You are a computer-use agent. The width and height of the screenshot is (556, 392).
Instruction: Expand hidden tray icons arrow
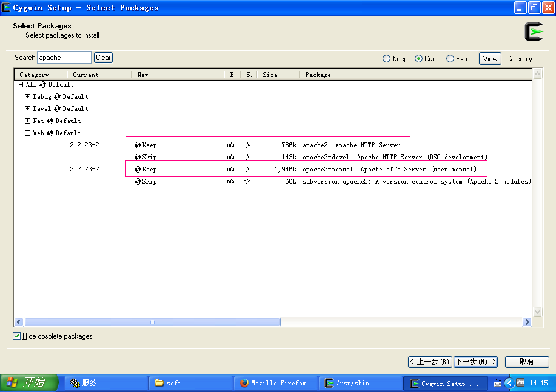click(509, 383)
